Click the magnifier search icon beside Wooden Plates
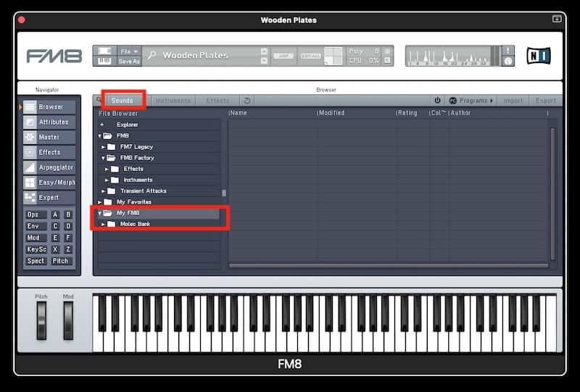 coord(152,56)
